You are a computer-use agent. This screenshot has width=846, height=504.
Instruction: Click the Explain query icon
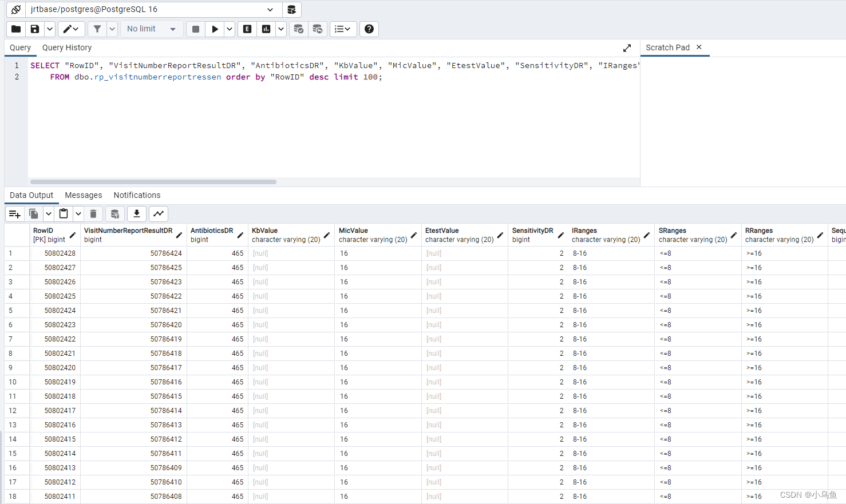coord(247,29)
